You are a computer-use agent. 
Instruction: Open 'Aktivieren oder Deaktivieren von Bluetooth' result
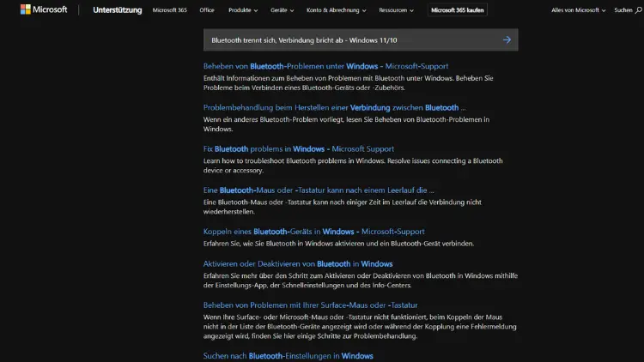click(298, 264)
